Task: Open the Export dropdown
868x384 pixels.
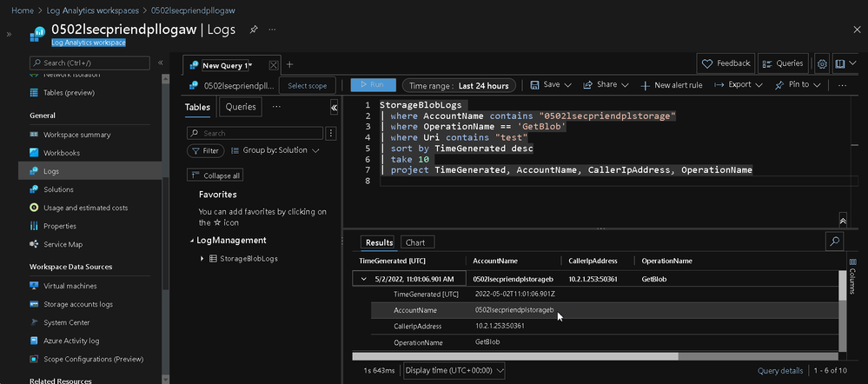Action: coord(739,84)
